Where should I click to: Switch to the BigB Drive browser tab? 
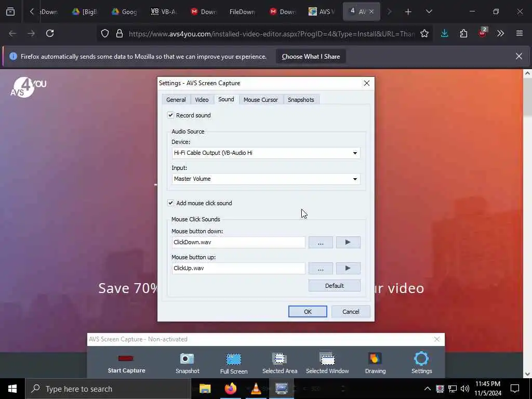coord(85,11)
